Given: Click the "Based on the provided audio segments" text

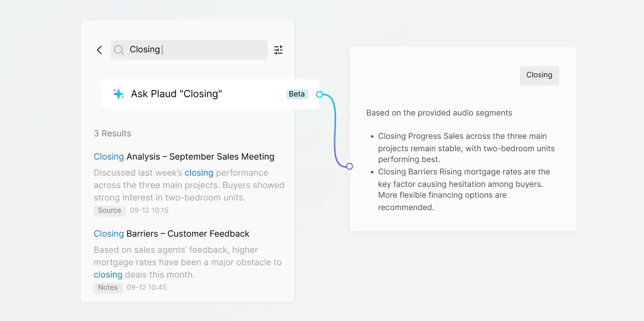Looking at the screenshot, I should [x=439, y=113].
